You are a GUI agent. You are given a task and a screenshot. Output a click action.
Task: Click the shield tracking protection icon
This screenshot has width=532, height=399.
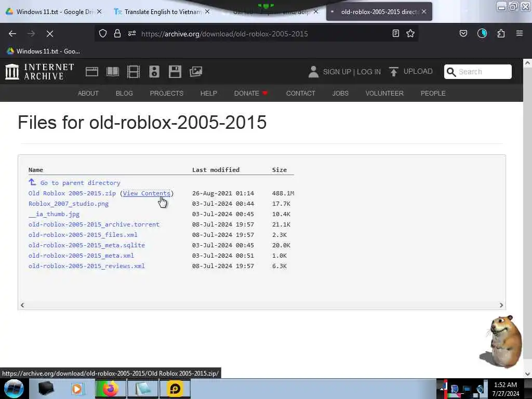(x=103, y=33)
